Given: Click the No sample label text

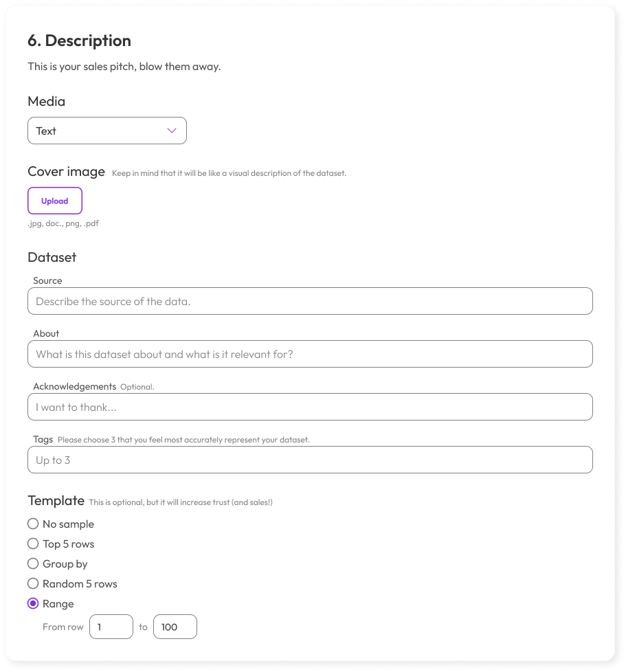Looking at the screenshot, I should click(x=68, y=524).
